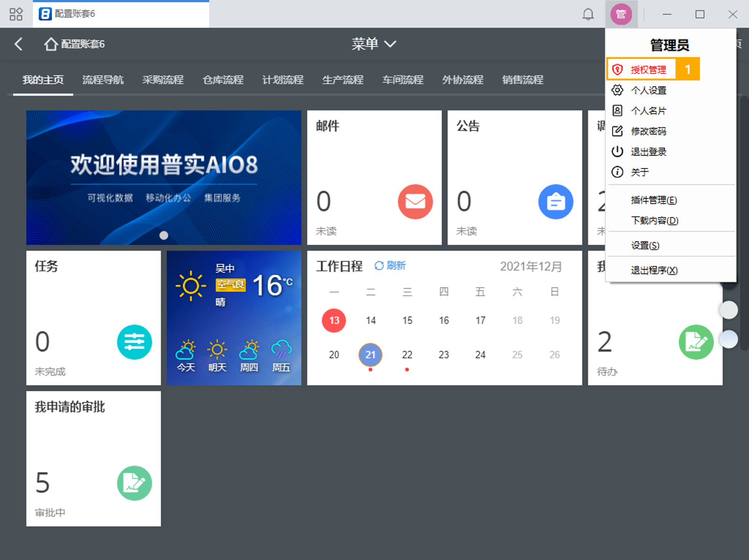The image size is (749, 560).
Task: Select calendar date 22
Action: point(407,355)
